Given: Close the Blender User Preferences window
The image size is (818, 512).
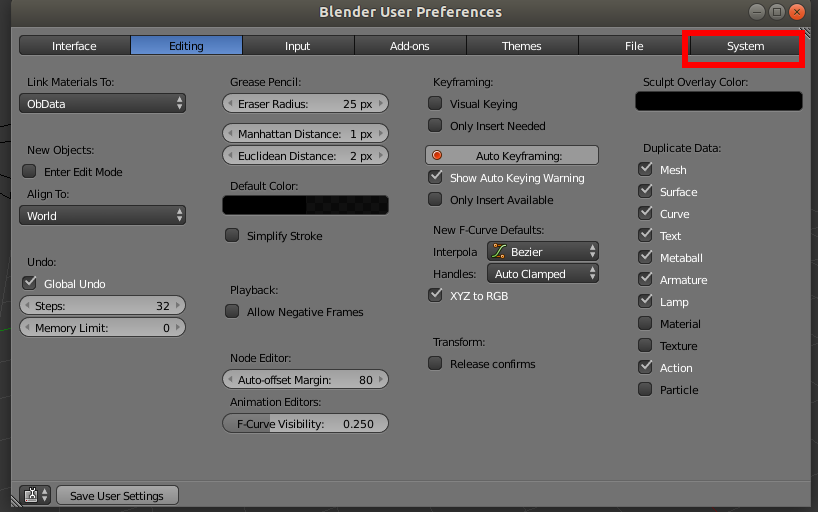Looking at the screenshot, I should coord(797,11).
